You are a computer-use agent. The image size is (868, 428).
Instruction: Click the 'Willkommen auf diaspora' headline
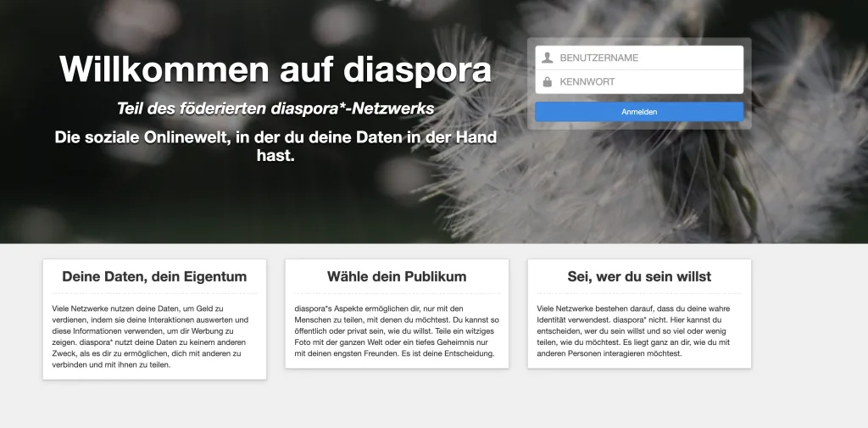275,69
